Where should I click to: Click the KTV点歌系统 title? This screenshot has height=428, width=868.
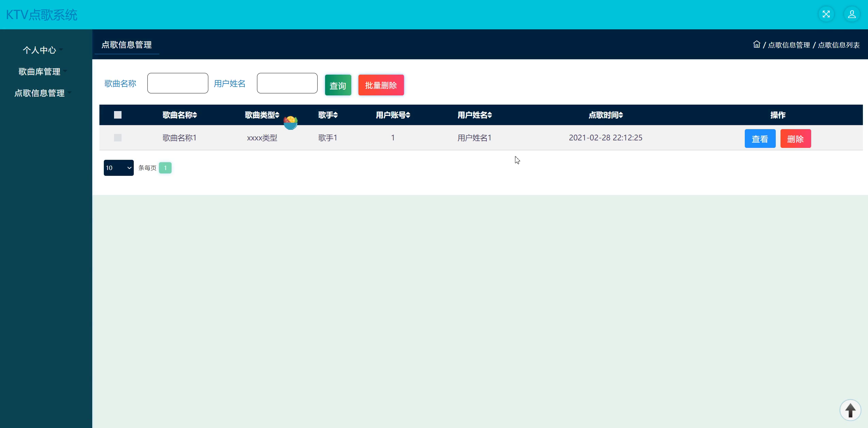pyautogui.click(x=42, y=15)
